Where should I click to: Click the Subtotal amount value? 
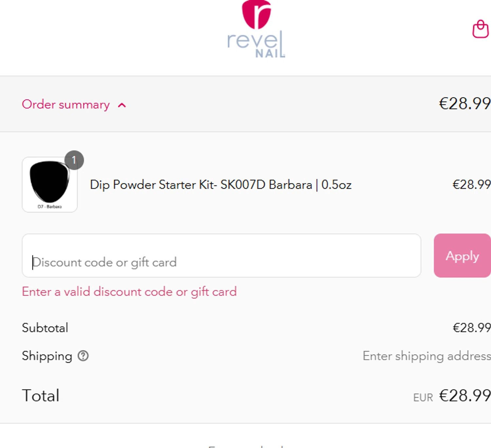coord(471,328)
